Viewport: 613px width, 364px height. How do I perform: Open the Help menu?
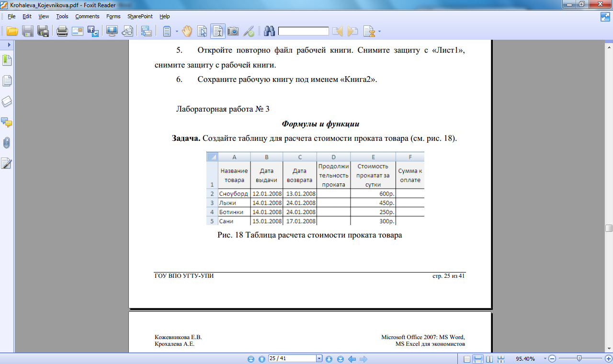165,16
